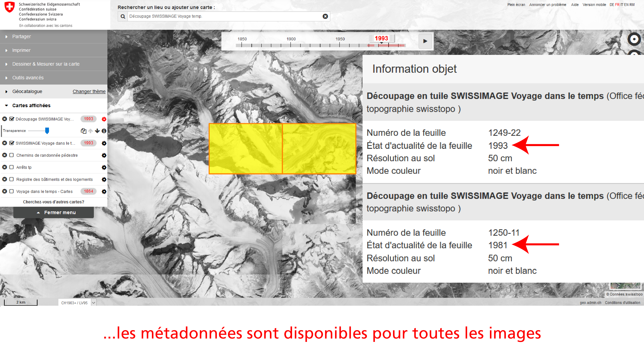Click the duplicate layer icon beside Transparence

tap(84, 131)
